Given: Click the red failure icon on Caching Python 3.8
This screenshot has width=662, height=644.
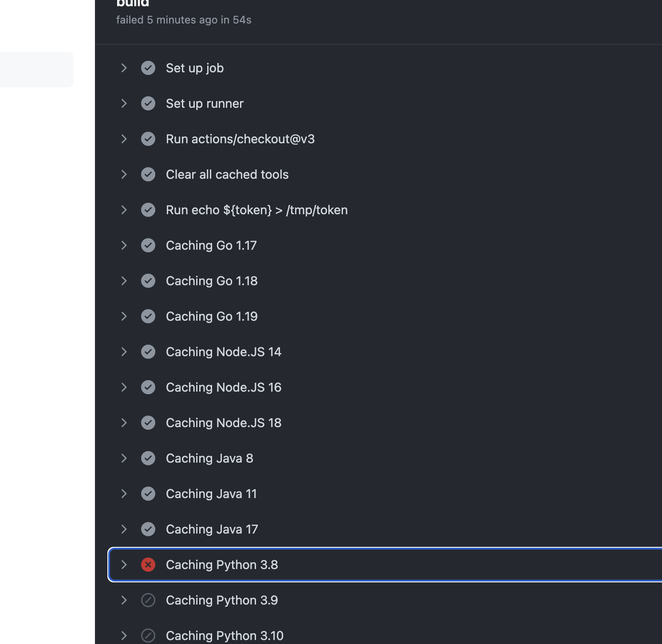Looking at the screenshot, I should [x=148, y=565].
